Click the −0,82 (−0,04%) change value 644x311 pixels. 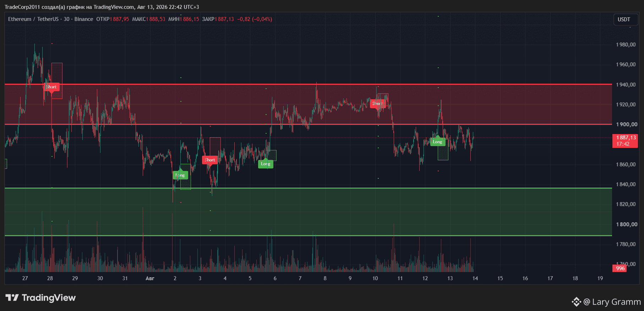pos(255,19)
